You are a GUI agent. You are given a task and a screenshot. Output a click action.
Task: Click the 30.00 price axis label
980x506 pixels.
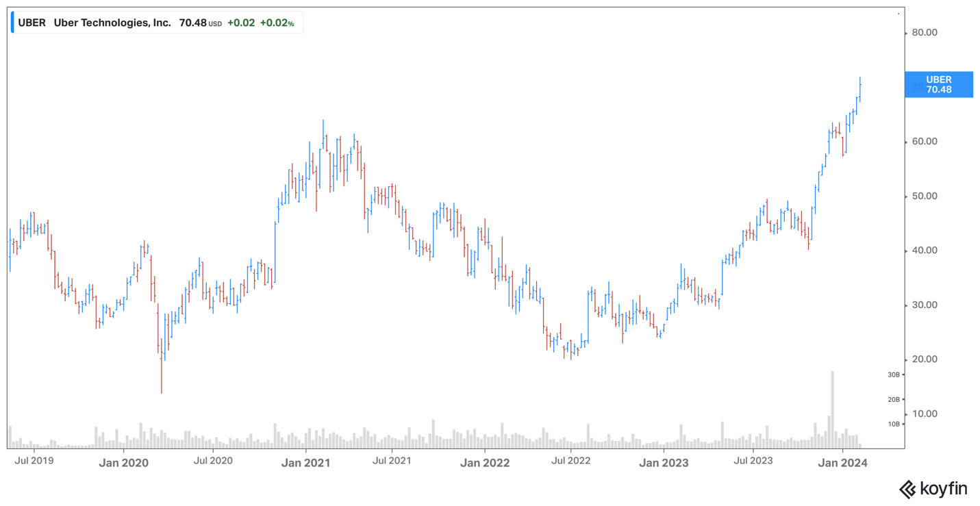click(x=925, y=305)
